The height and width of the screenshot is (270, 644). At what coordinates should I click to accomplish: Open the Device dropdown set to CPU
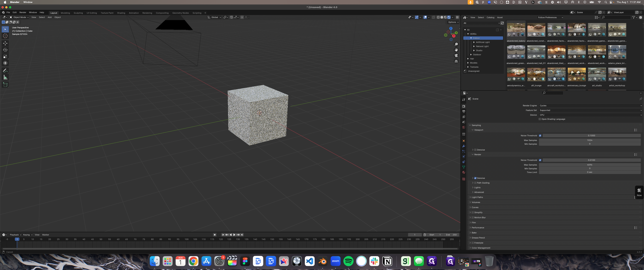click(x=590, y=115)
